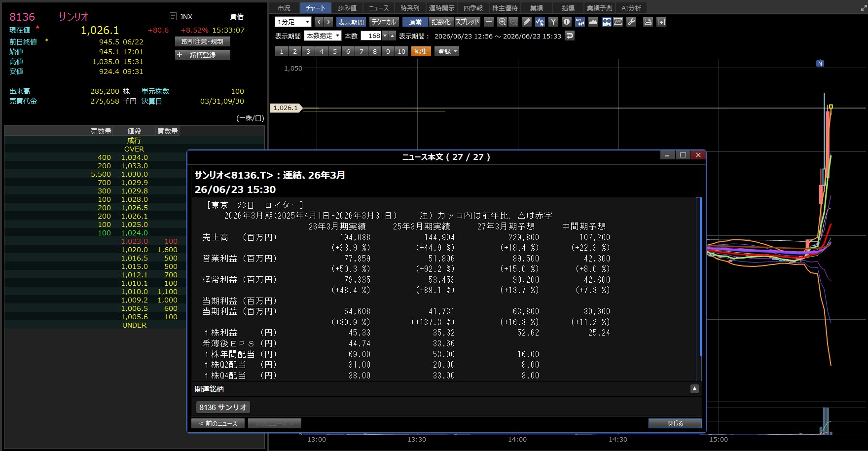This screenshot has width=868, height=451.
Task: Collapse 関連銘柄 section with up arrow
Action: coord(694,389)
